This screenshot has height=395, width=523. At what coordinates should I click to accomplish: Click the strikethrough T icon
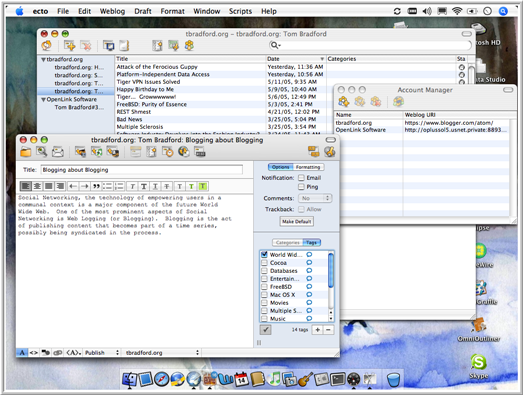click(x=166, y=186)
